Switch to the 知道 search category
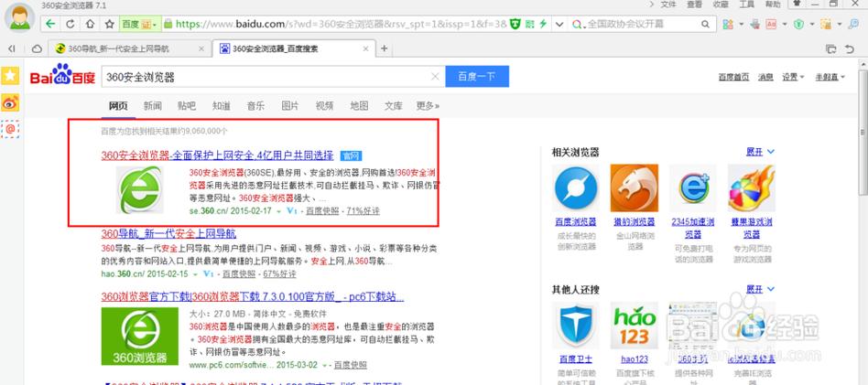 click(x=221, y=106)
